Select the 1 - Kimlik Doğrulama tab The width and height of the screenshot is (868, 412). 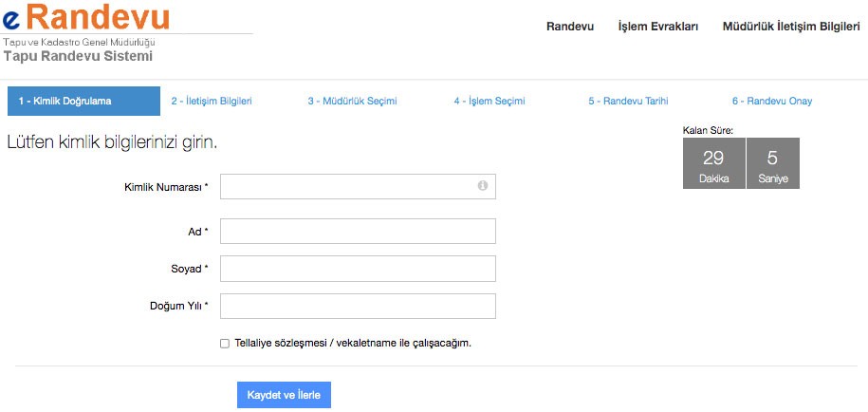tap(83, 101)
